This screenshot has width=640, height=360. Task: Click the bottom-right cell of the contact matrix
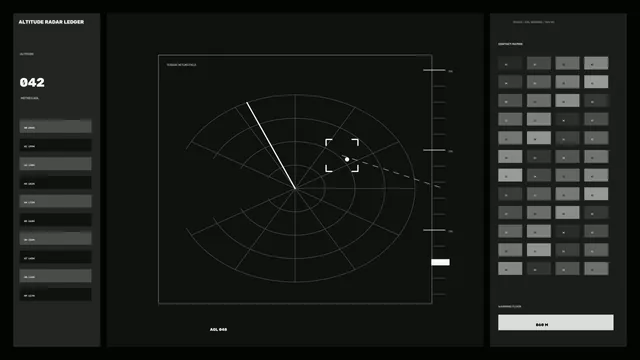(596, 269)
